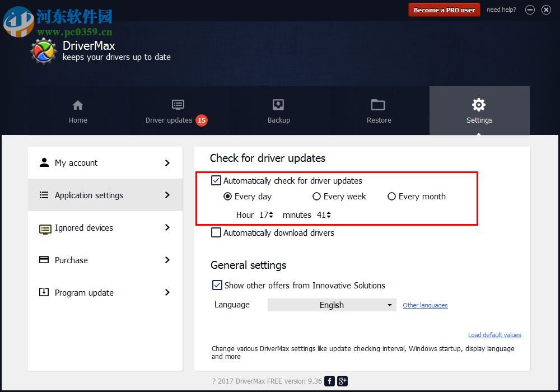Click the General settings heading
The height and width of the screenshot is (392, 560).
tap(248, 265)
